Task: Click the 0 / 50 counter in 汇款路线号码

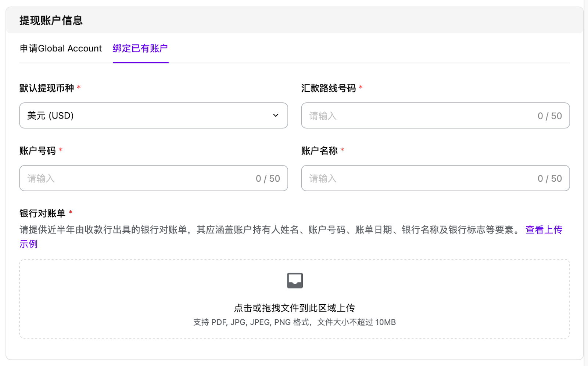Action: 549,116
